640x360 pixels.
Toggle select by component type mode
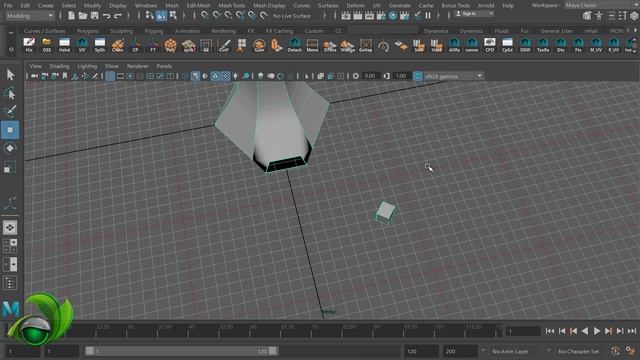tap(173, 16)
